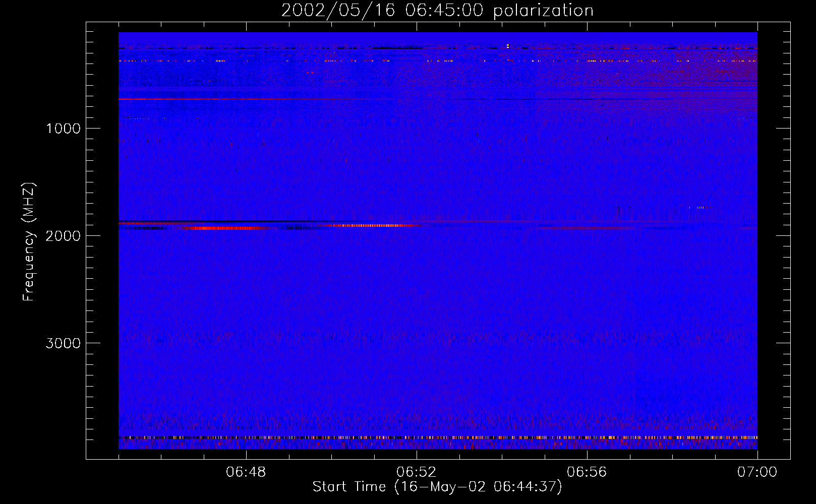Click the "1000" frequency tick label
The height and width of the screenshot is (504, 816).
63,129
